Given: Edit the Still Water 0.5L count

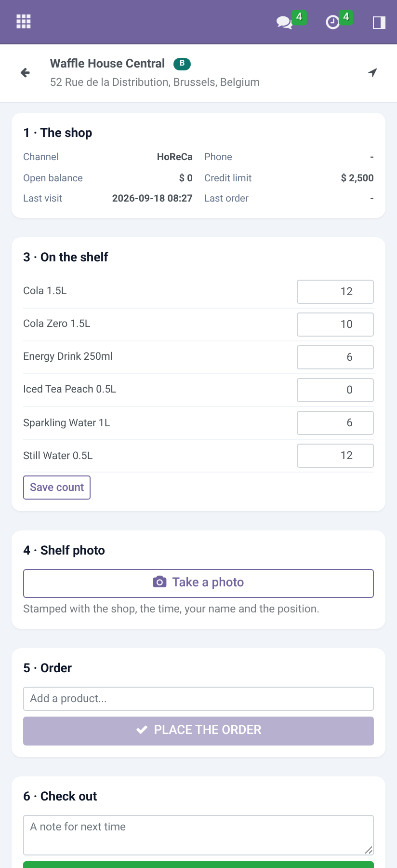Looking at the screenshot, I should click(335, 456).
